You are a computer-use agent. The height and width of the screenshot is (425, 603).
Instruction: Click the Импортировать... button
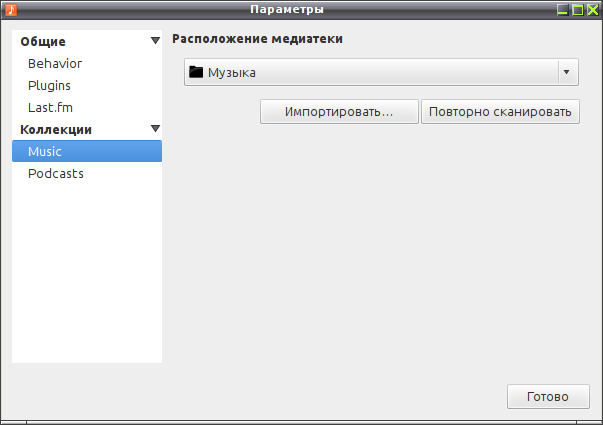click(x=339, y=112)
